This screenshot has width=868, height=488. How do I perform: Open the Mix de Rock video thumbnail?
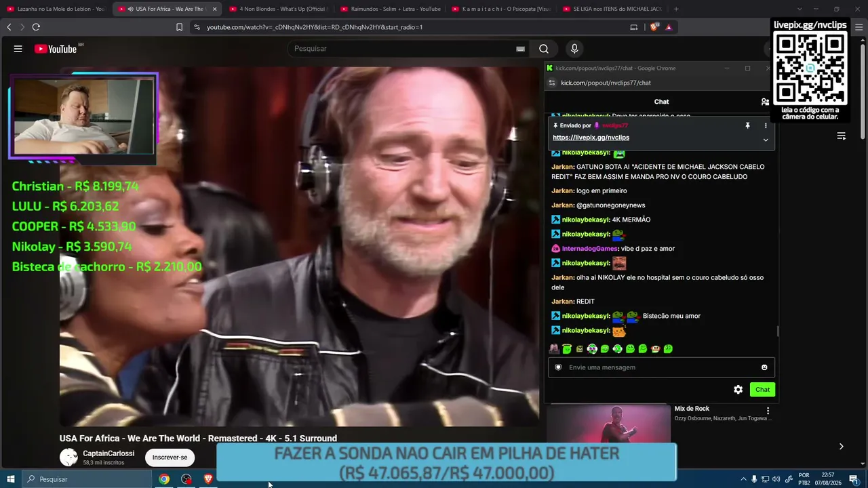pos(608,424)
